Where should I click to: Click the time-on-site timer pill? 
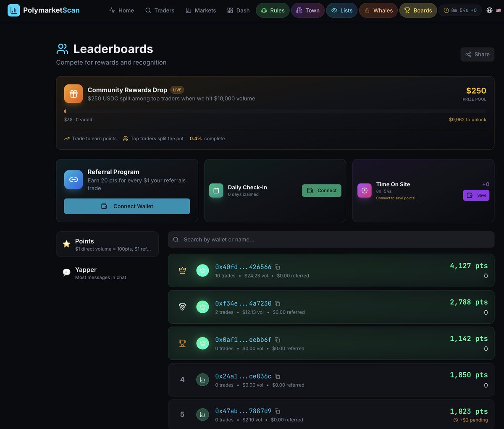(x=460, y=10)
